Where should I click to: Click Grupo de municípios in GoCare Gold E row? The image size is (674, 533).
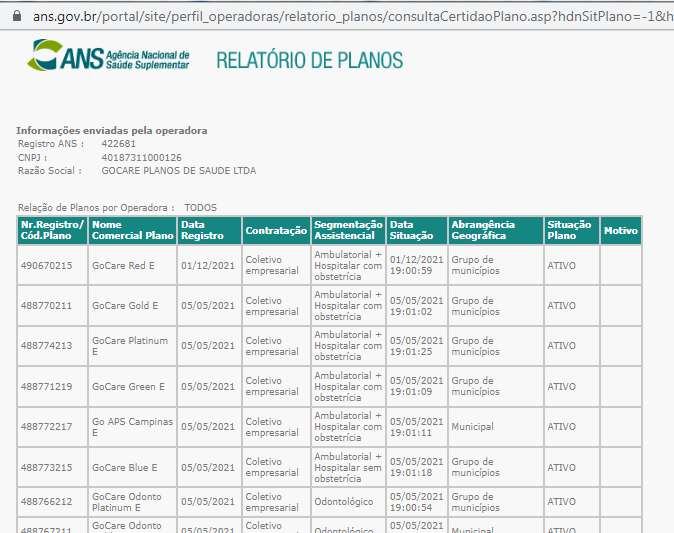coord(475,306)
